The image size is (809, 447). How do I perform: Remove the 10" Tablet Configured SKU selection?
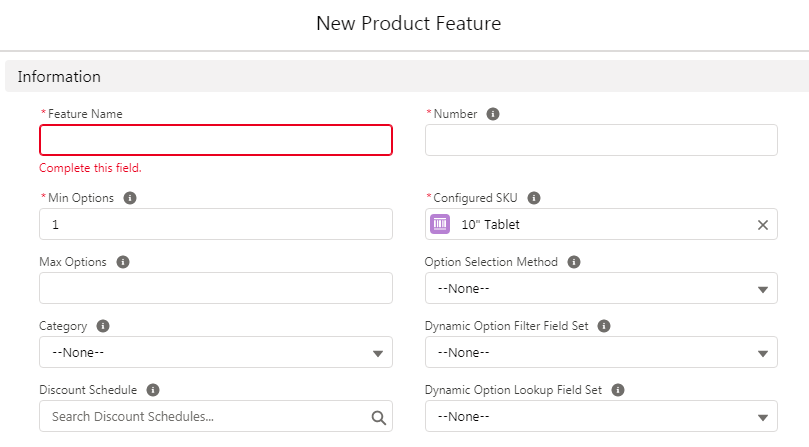click(x=762, y=225)
